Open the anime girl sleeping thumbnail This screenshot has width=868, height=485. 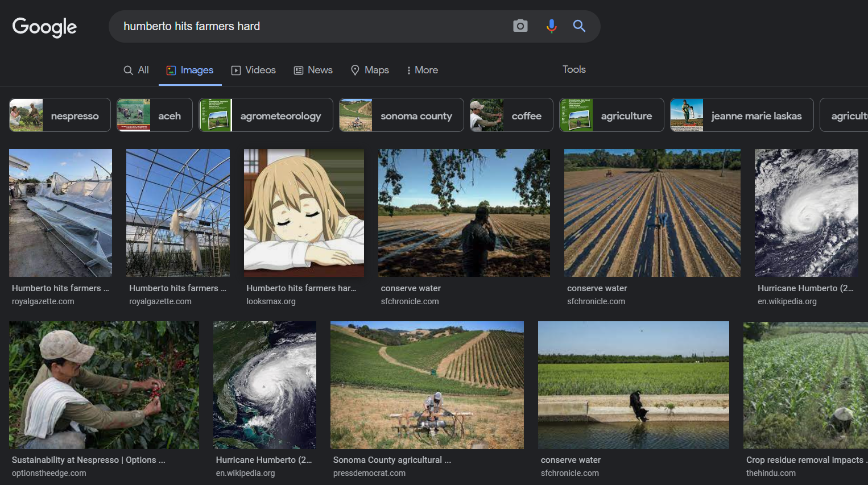tap(304, 213)
